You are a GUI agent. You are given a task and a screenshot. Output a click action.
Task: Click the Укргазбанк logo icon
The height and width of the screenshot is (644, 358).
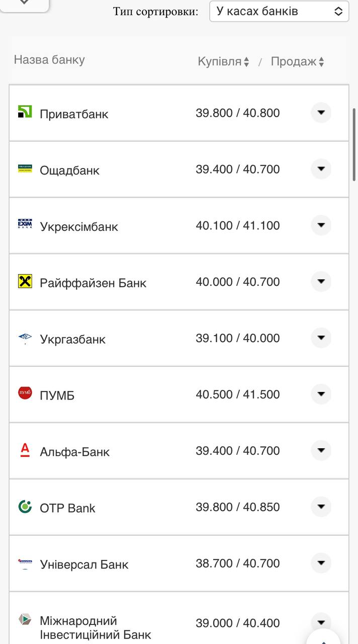tap(25, 338)
